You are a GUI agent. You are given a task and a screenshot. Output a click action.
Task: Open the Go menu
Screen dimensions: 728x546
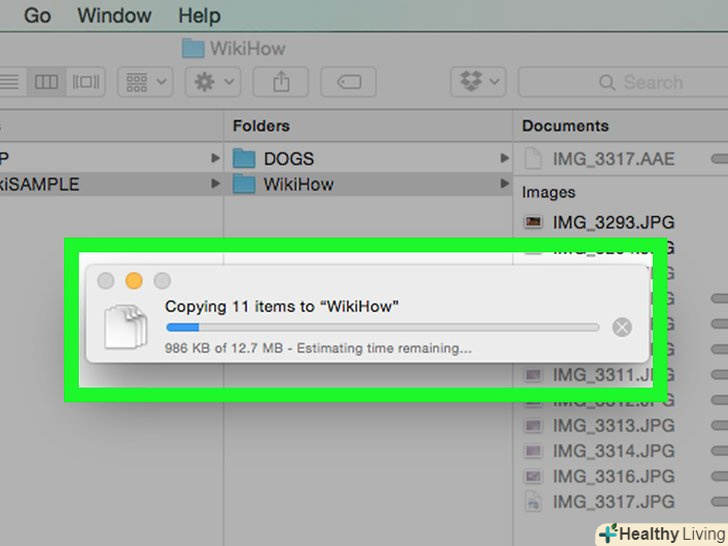[37, 16]
